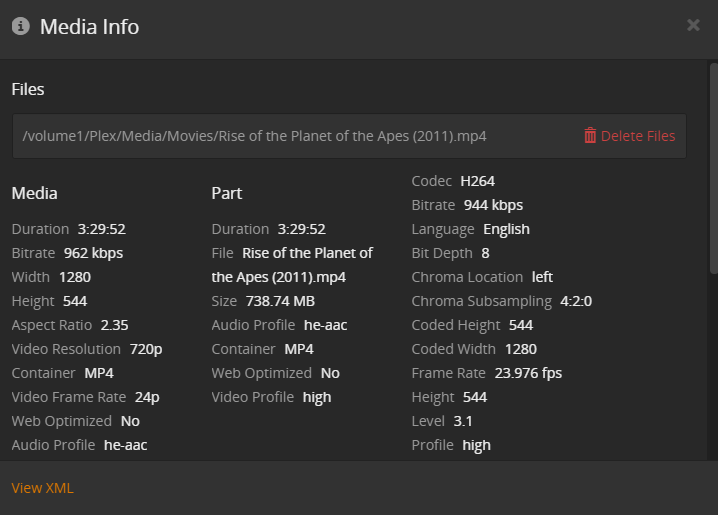
Task: Click the dialog's vertical scrollbar
Action: pyautogui.click(x=713, y=170)
